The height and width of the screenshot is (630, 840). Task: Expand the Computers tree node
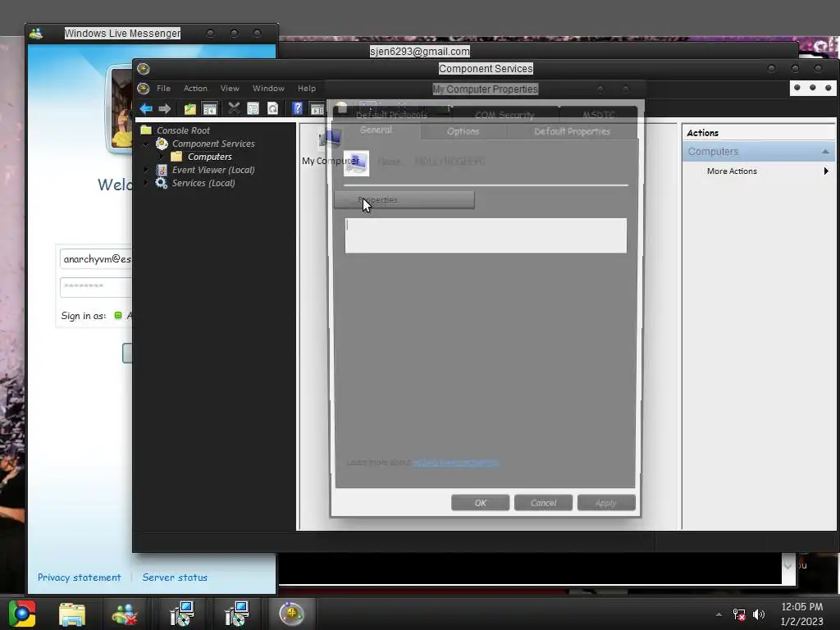click(x=162, y=157)
